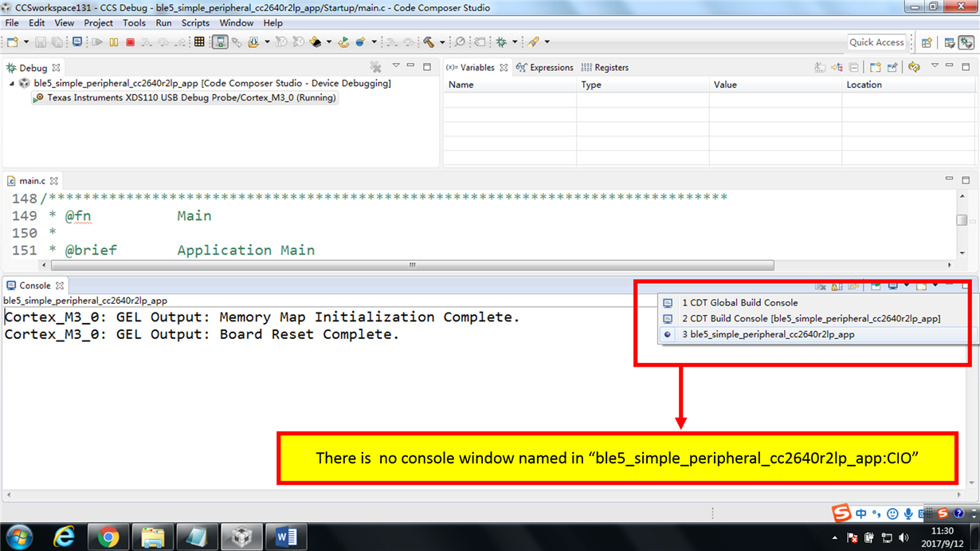Click the Save All toolbar icon
This screenshot has height=551, width=980.
57,41
